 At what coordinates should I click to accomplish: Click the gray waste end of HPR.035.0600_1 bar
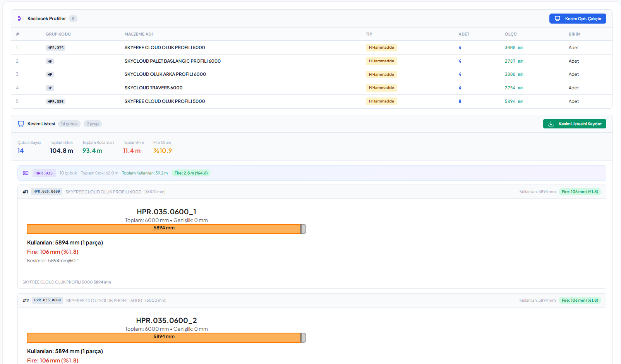click(x=304, y=229)
